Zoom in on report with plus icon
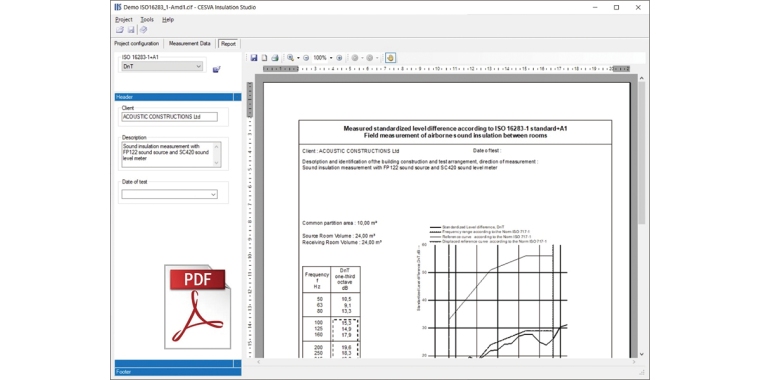Image resolution: width=760 pixels, height=380 pixels. pyautogui.click(x=339, y=58)
